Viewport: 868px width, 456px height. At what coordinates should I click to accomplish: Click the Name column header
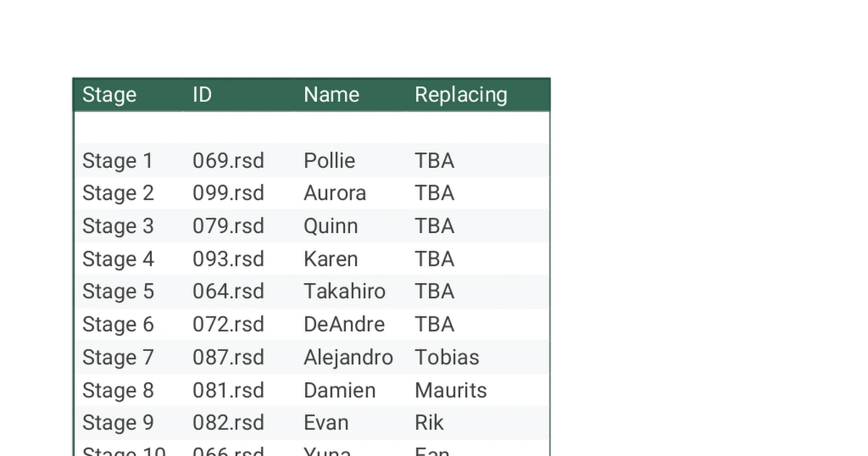click(331, 95)
